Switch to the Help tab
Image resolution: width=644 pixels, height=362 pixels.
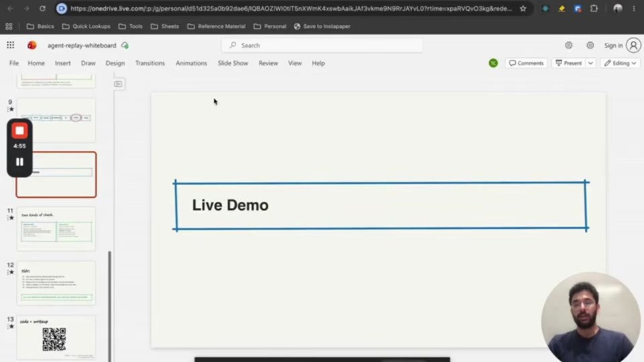click(318, 63)
